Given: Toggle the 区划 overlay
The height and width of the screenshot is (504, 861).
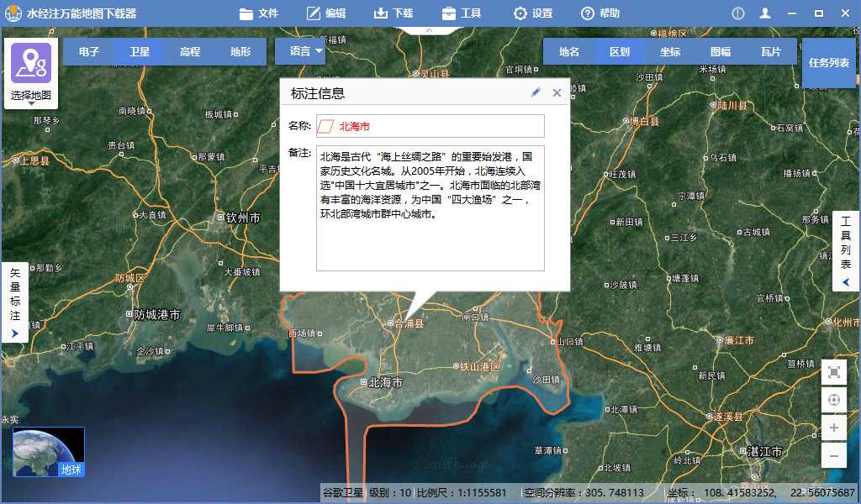Looking at the screenshot, I should coord(620,51).
